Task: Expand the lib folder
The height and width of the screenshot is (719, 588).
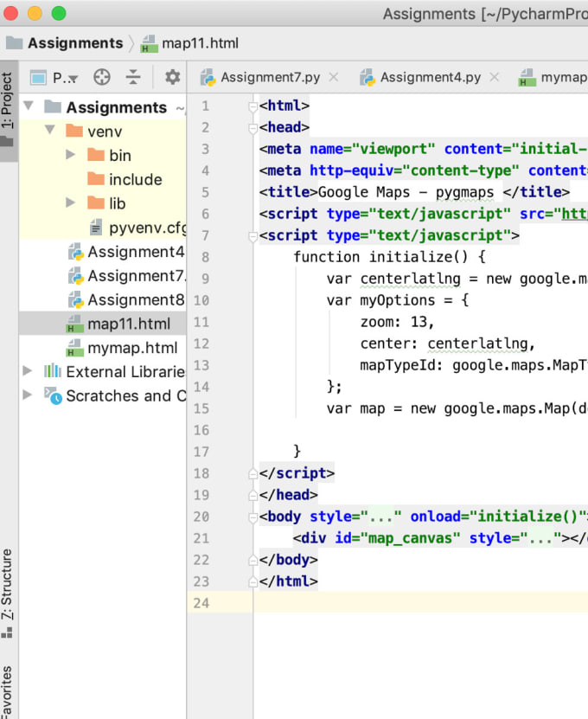Action: [x=70, y=202]
